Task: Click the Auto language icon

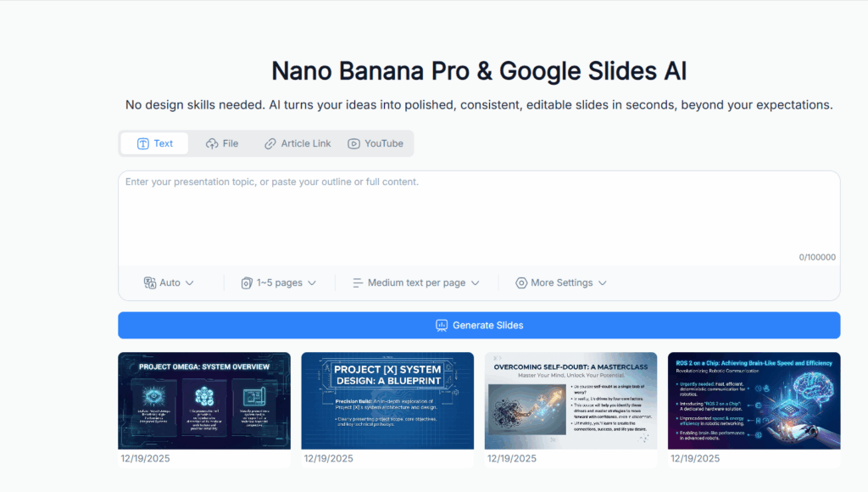Action: pos(152,282)
